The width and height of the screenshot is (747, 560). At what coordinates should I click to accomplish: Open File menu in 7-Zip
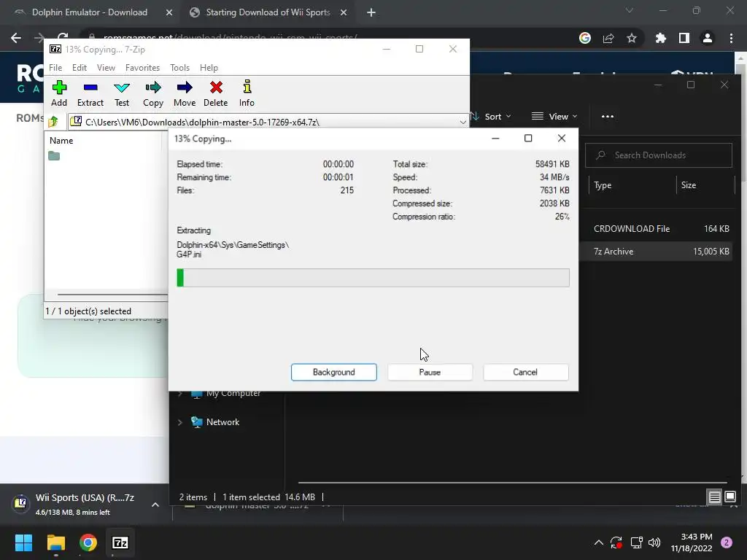(55, 68)
